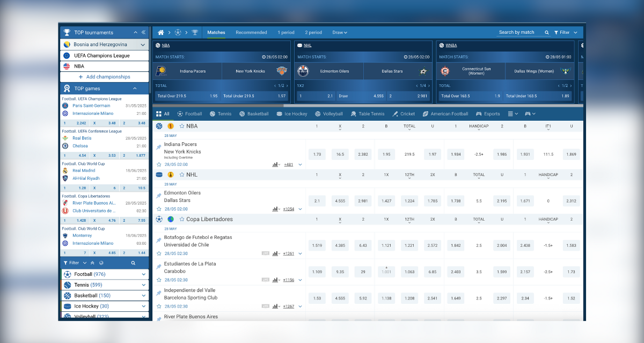
Task: Star the Indiana Pacers vs New York Knicks match
Action: [159, 164]
